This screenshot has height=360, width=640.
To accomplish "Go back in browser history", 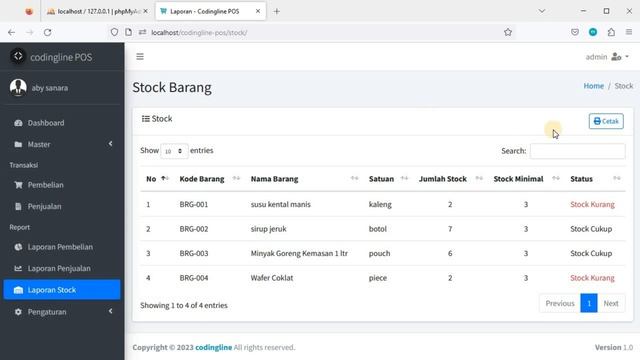I will (x=11, y=32).
